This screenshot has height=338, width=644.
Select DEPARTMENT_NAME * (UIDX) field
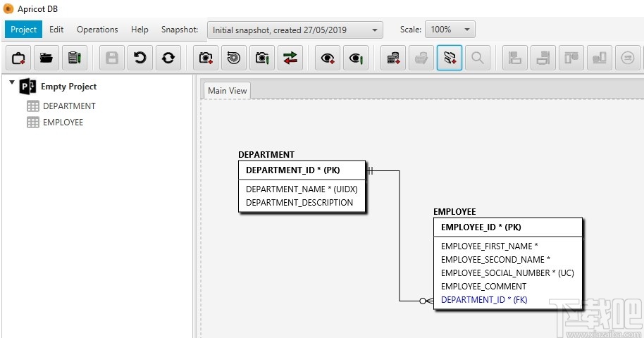click(x=302, y=189)
